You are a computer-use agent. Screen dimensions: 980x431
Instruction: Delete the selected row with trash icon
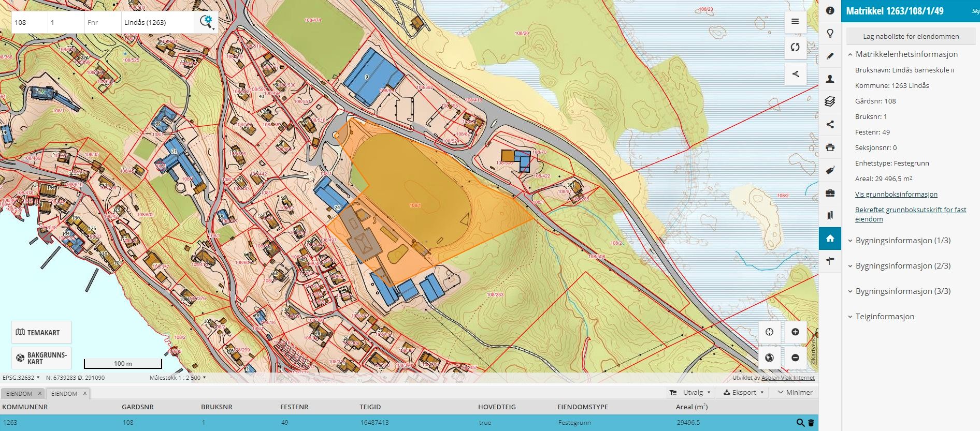coord(811,423)
